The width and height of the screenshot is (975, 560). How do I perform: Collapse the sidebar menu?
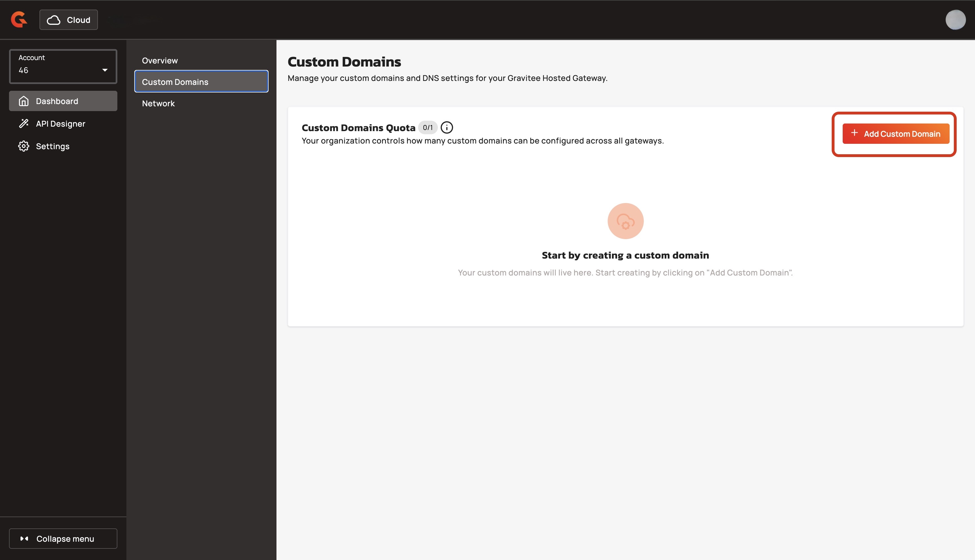(x=63, y=539)
